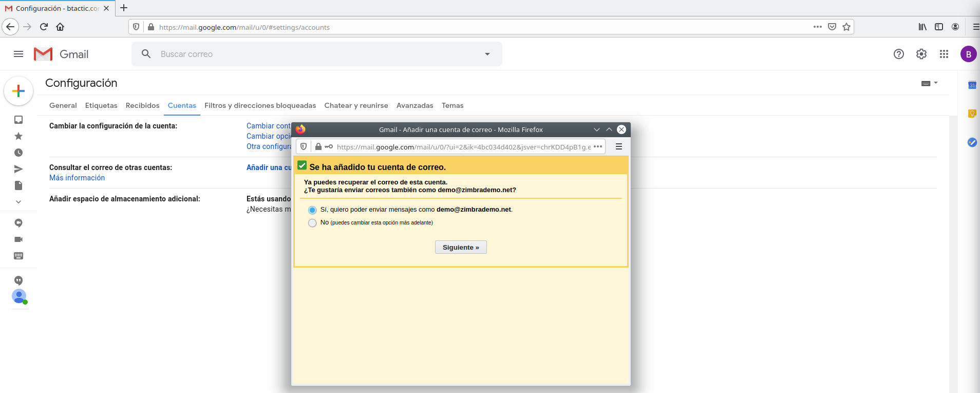Switch to the Etiquetas tab
This screenshot has height=393, width=980.
coord(101,105)
